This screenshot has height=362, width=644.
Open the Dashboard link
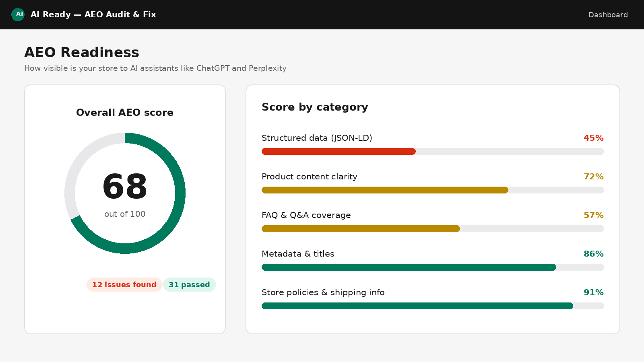click(x=608, y=15)
